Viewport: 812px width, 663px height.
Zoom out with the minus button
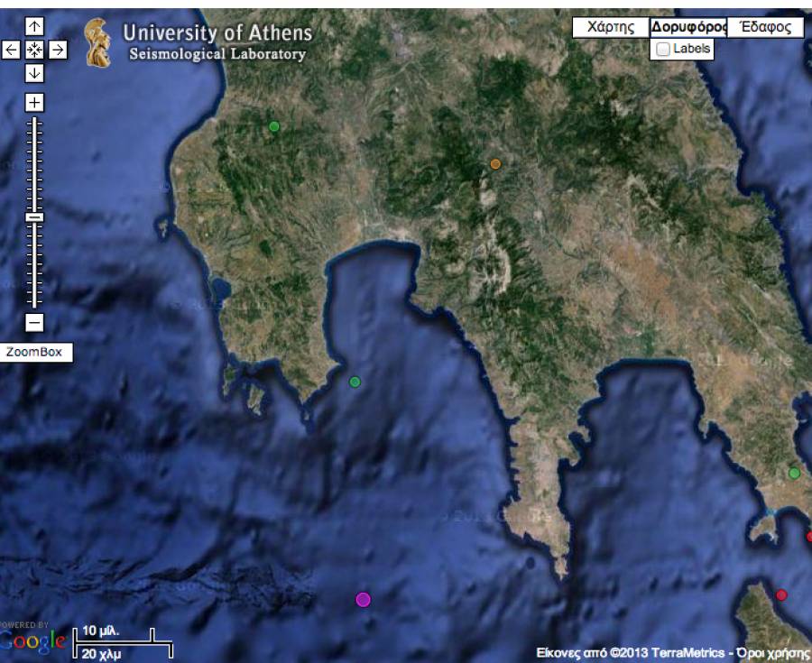coord(34,322)
